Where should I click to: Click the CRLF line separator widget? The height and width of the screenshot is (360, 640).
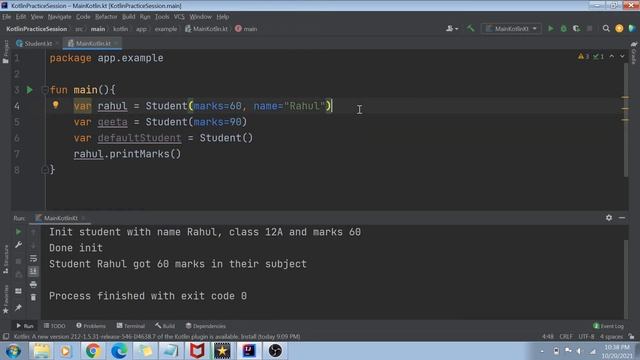(x=566, y=336)
